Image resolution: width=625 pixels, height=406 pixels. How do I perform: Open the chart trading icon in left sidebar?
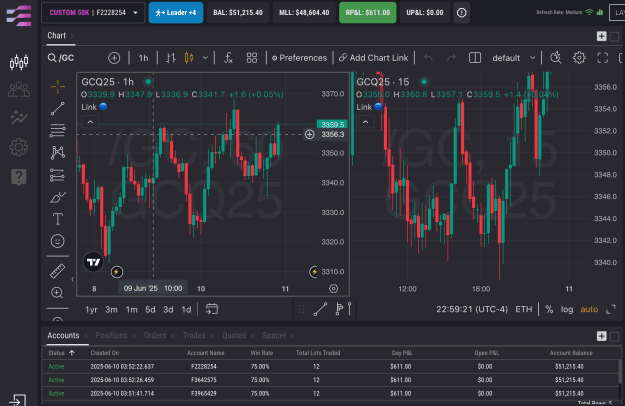tap(19, 62)
